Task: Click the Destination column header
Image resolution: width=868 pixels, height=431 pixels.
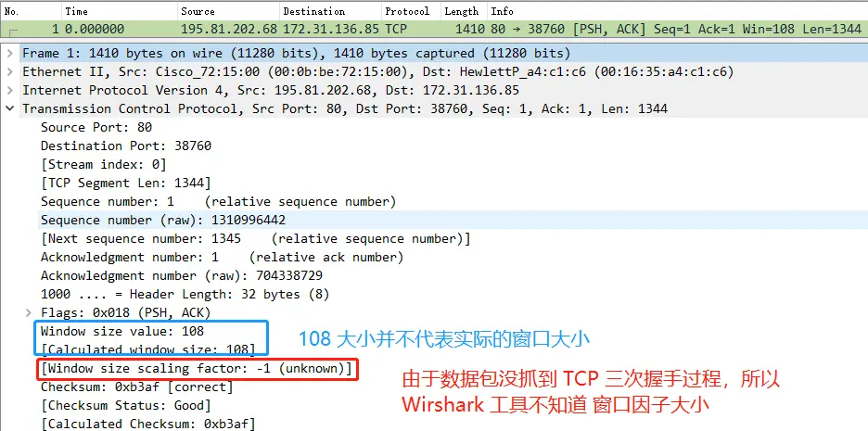Action: pos(313,11)
